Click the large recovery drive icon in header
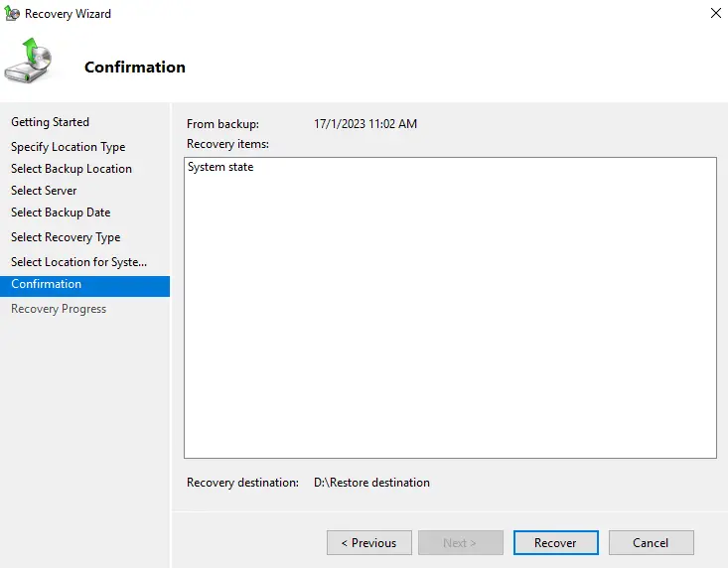 pos(32,62)
